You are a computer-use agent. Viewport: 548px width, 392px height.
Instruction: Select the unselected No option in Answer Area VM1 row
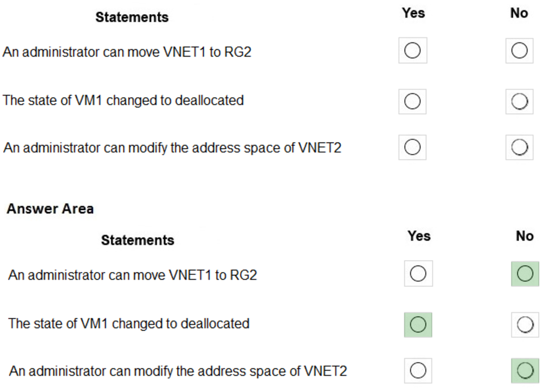point(525,324)
